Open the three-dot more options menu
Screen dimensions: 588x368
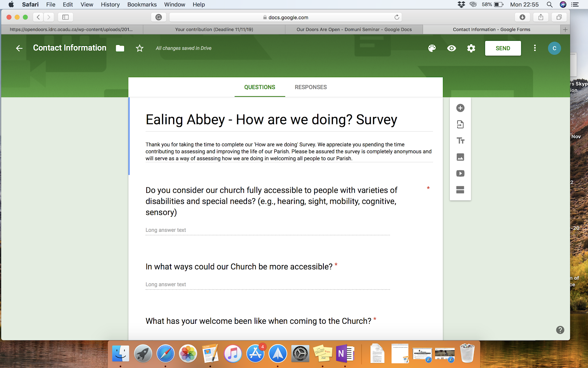point(535,48)
